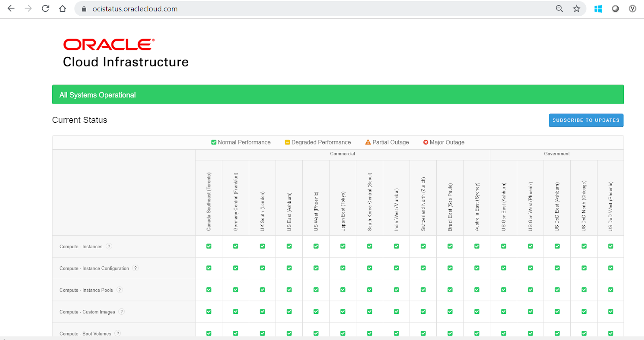Click Compute - Instance Pools status for US DoD East (Ashburn)
The height and width of the screenshot is (340, 644).
click(557, 290)
